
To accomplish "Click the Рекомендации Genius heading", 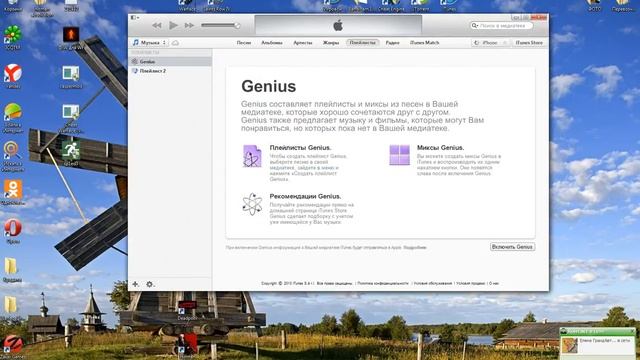I will point(305,196).
